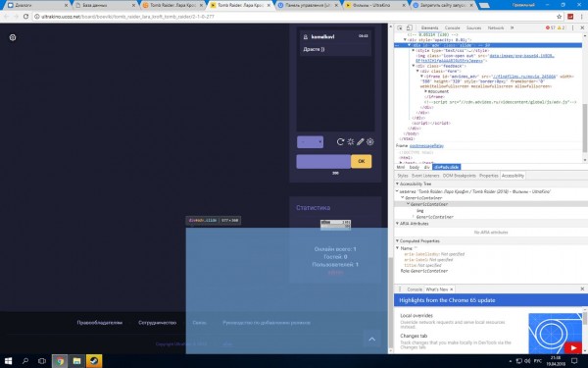588x368 pixels.
Task: Collapse the Name computed property
Action: click(x=398, y=248)
